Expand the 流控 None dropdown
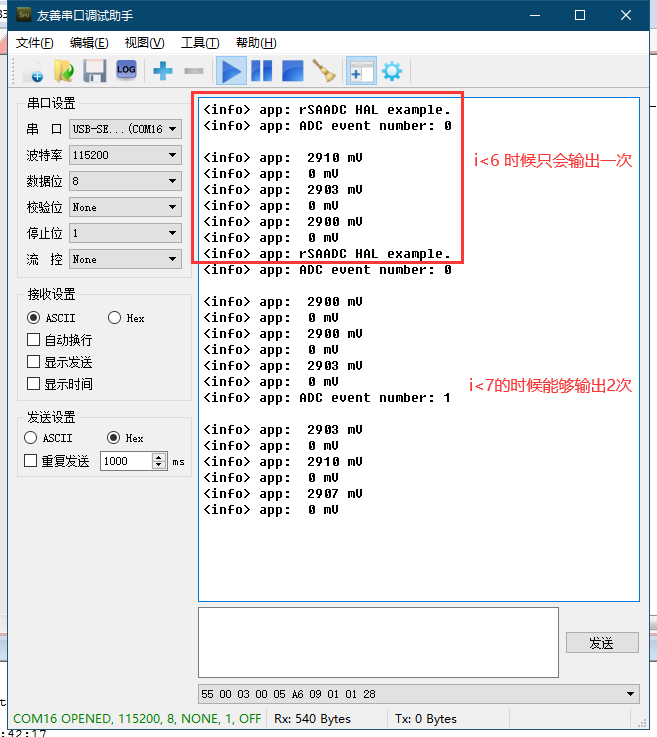The width and height of the screenshot is (657, 737). (x=125, y=259)
